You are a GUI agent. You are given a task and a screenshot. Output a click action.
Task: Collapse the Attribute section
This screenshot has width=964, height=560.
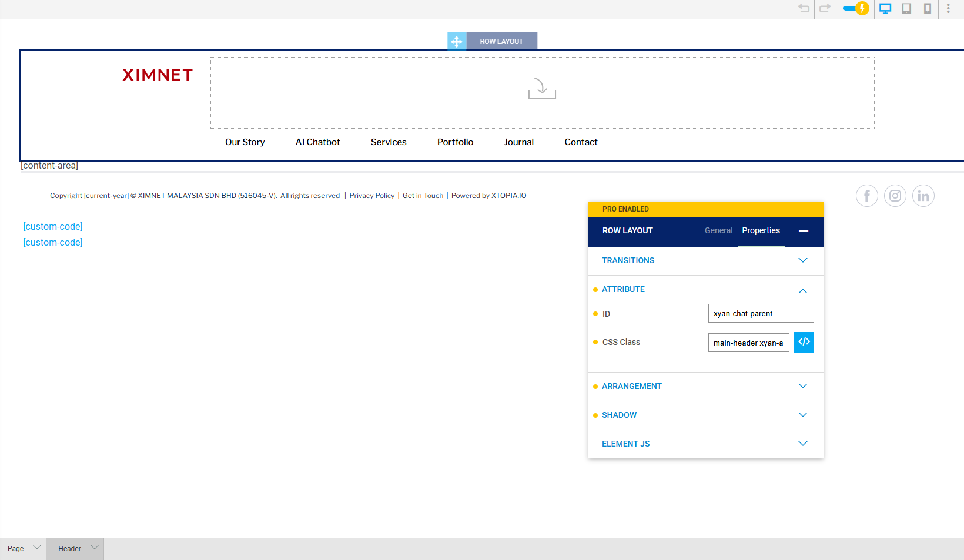[802, 290]
